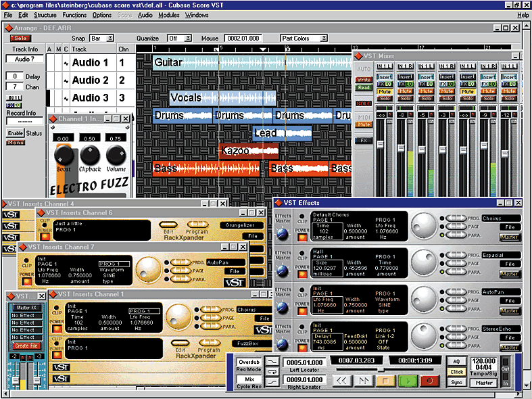Toggle the power button of the Espacial effect in VST Effects
This screenshot has height=399, width=532.
(302, 274)
